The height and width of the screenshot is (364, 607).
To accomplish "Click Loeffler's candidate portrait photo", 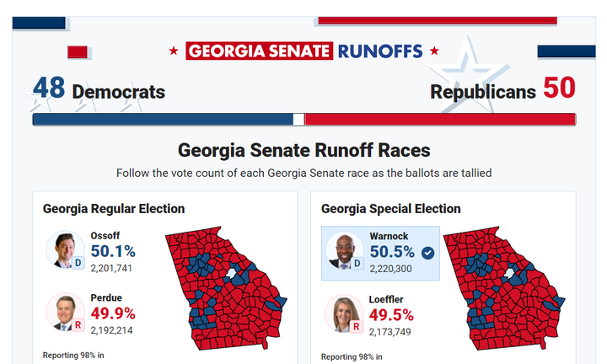I will (342, 312).
